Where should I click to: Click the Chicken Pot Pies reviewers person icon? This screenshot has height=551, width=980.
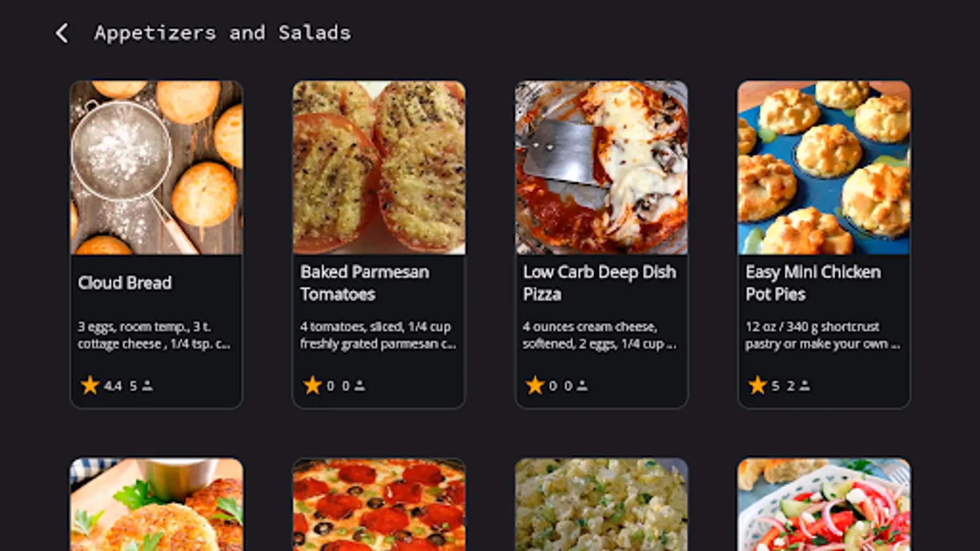coord(805,386)
